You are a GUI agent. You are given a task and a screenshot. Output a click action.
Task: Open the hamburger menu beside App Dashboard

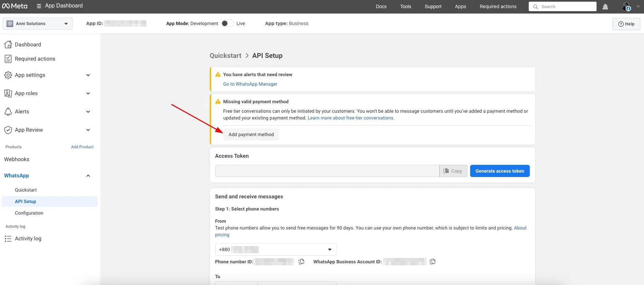pos(39,6)
